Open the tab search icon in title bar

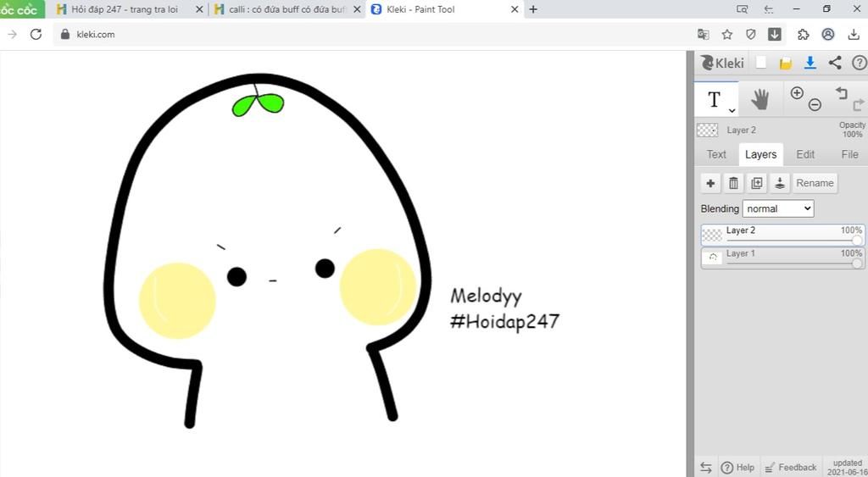click(743, 8)
